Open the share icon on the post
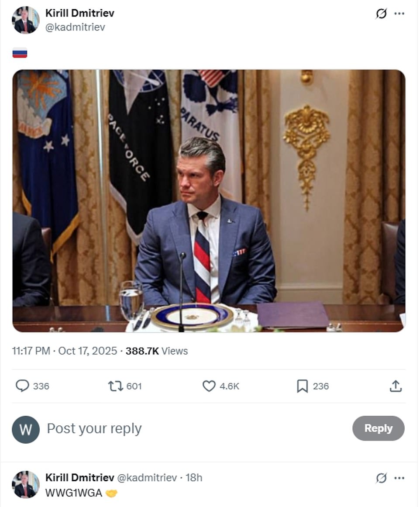The image size is (420, 507). coord(396,386)
